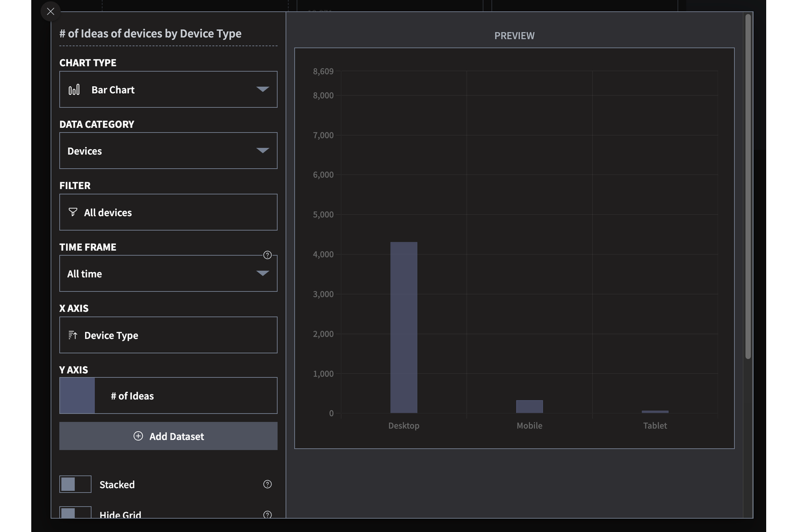Toggle the Hide Grid switch

(x=75, y=513)
